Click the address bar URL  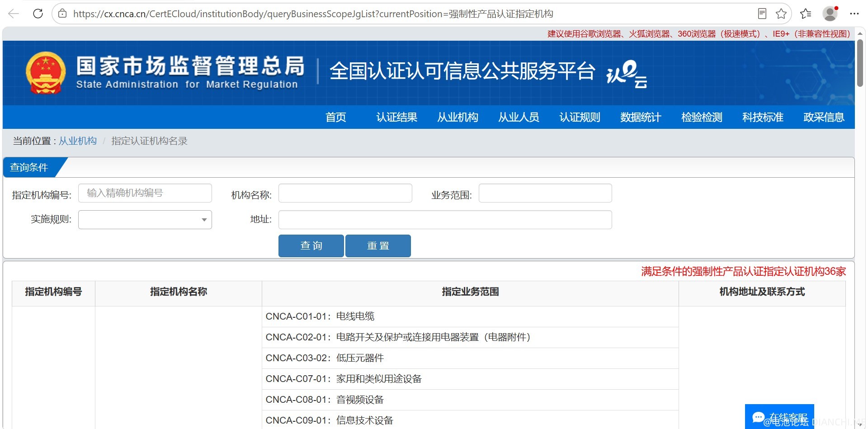[313, 14]
